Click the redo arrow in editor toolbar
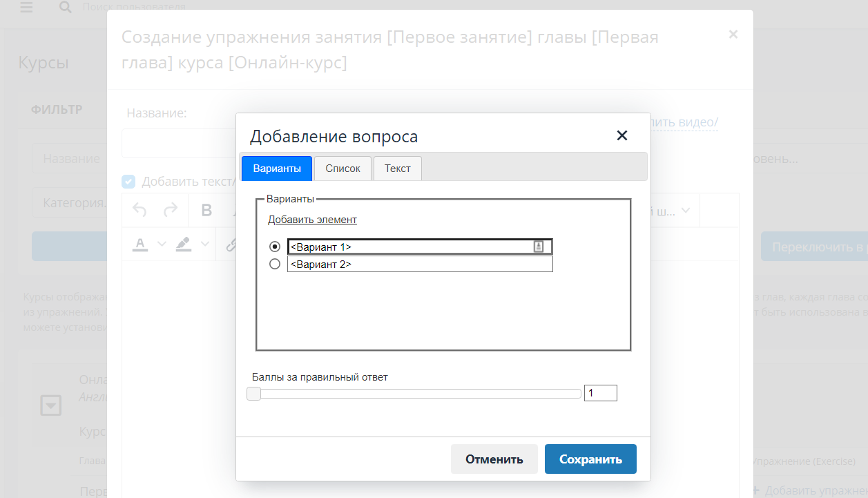Image resolution: width=868 pixels, height=498 pixels. [170, 210]
